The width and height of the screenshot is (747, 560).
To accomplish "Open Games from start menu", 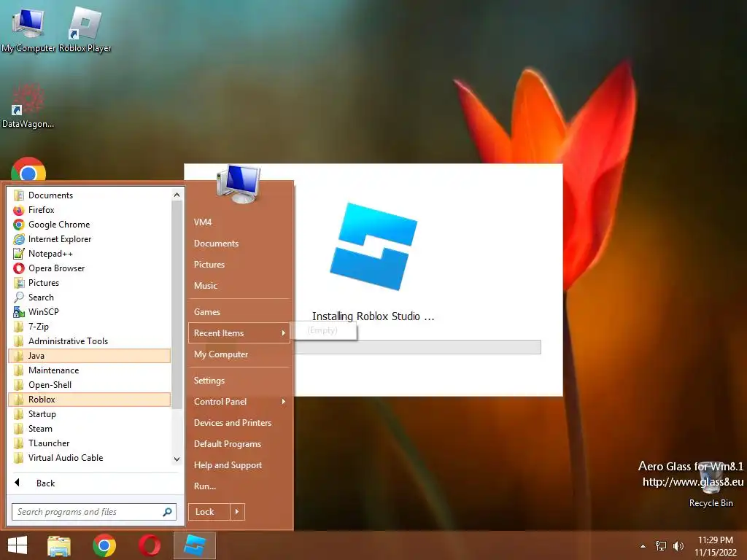I will [x=239, y=312].
